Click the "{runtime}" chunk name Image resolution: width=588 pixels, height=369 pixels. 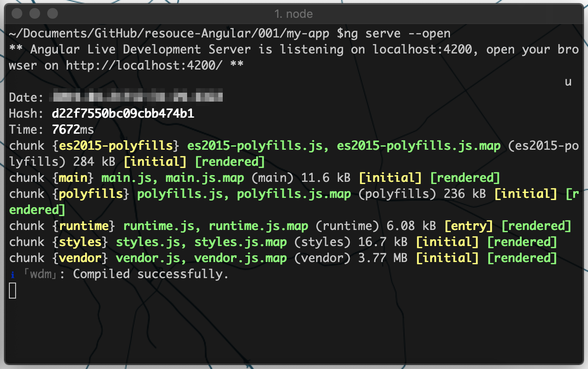click(x=84, y=226)
